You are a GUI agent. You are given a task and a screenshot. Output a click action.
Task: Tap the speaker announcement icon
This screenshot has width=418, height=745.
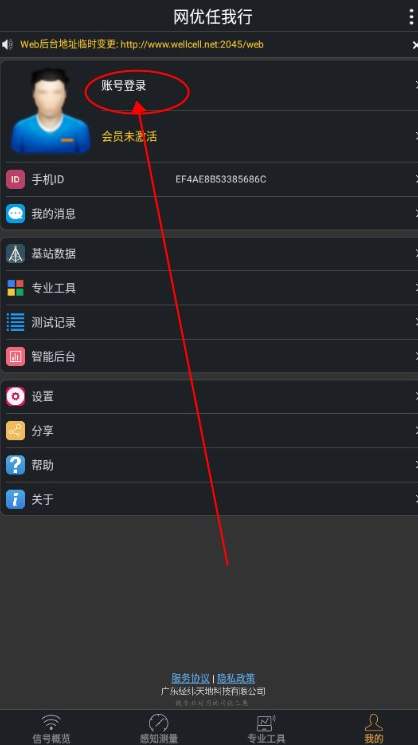click(x=7, y=45)
